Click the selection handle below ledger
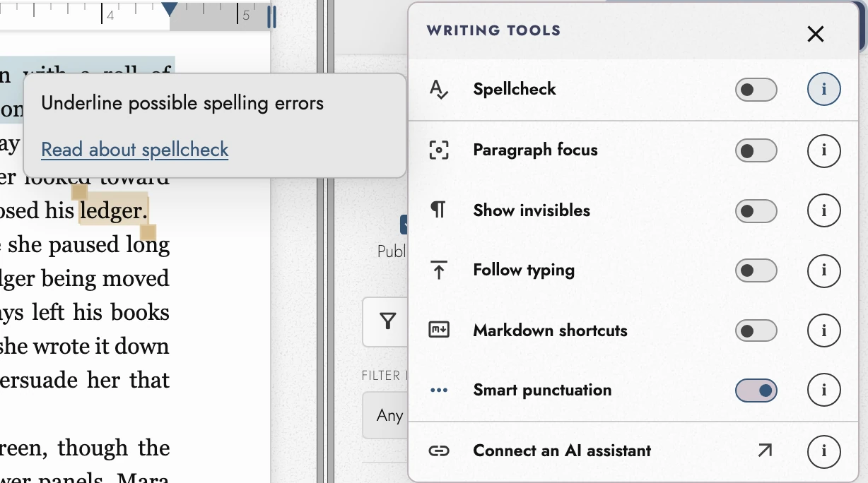Screen dimensions: 868x483 [148, 232]
